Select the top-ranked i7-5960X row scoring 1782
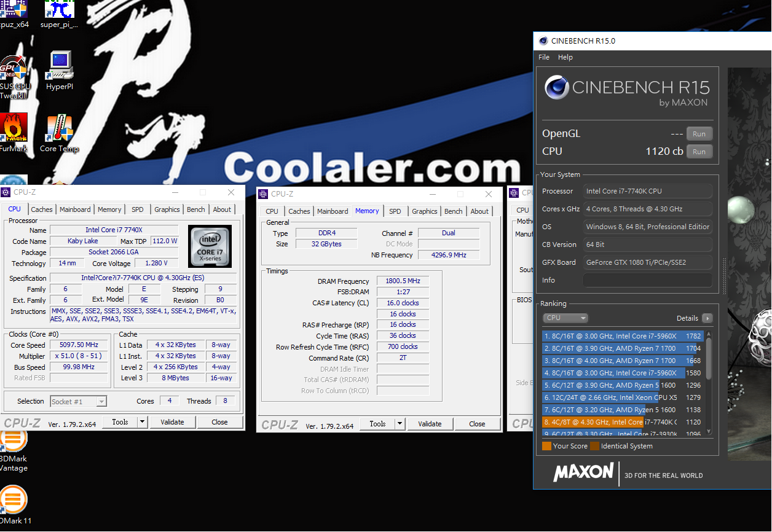 (622, 336)
